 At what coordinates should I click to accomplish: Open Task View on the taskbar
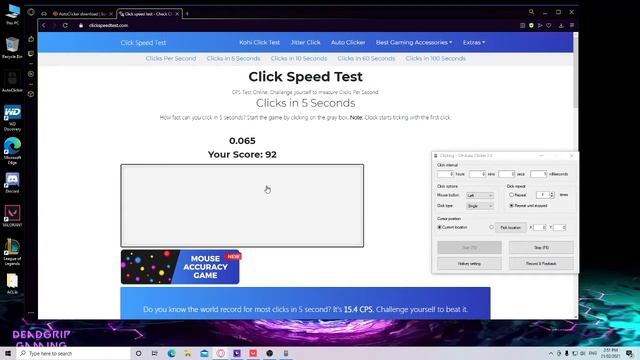coord(155,353)
